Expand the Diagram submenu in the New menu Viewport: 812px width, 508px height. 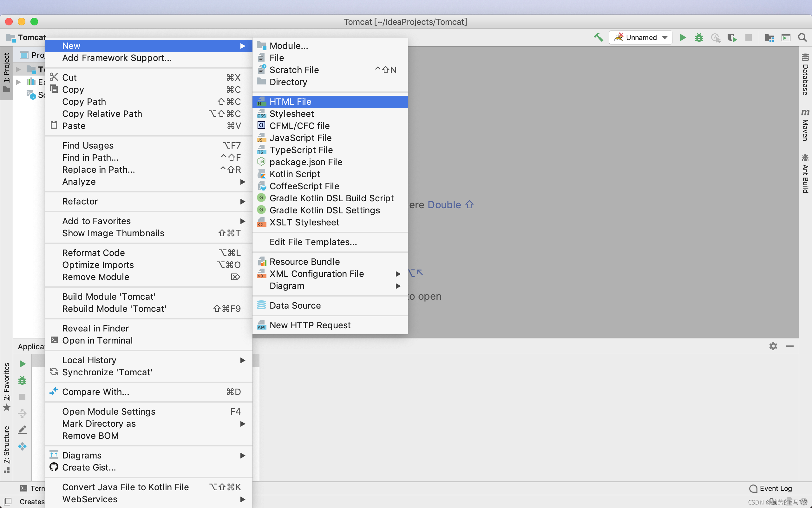point(330,286)
